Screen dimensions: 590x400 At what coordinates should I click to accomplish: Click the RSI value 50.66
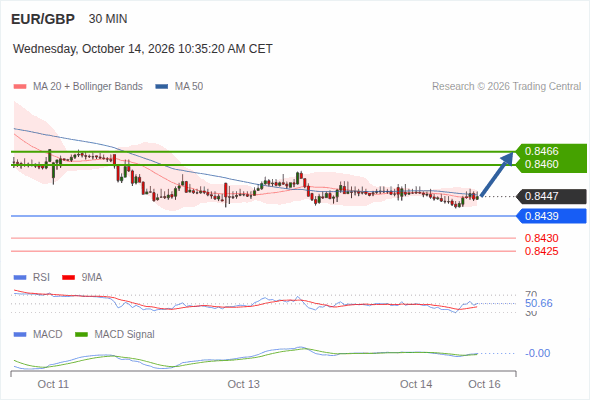(x=539, y=303)
